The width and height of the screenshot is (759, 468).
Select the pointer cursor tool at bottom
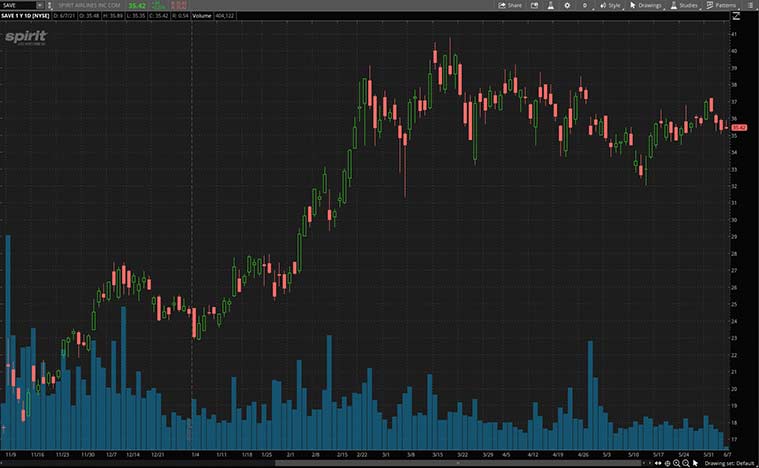pyautogui.click(x=694, y=463)
